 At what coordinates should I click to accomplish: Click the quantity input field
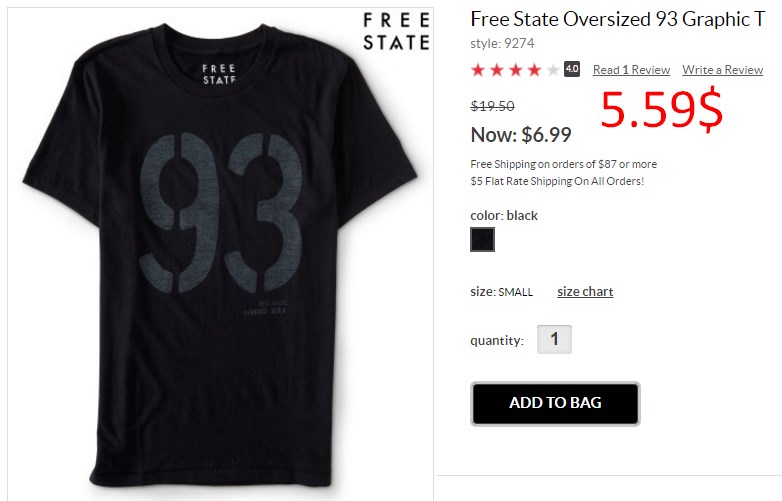point(554,339)
